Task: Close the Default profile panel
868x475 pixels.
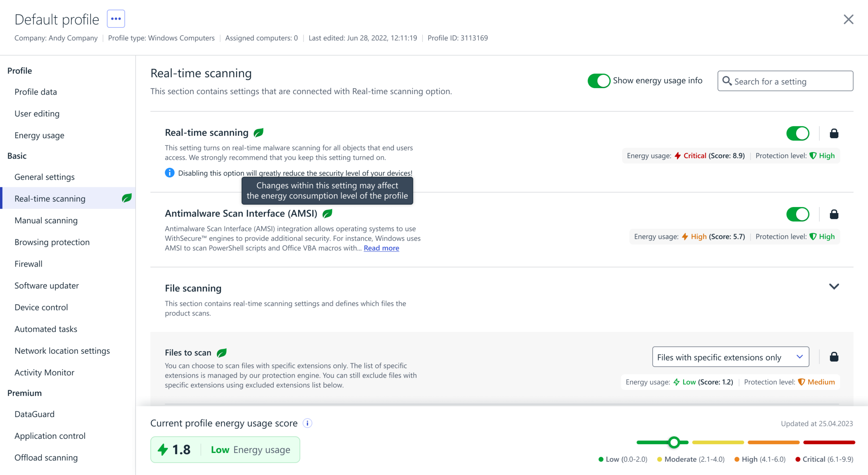Action: point(848,20)
